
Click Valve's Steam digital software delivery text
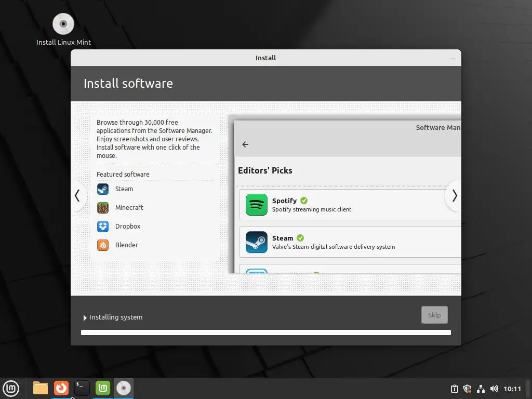coord(333,247)
